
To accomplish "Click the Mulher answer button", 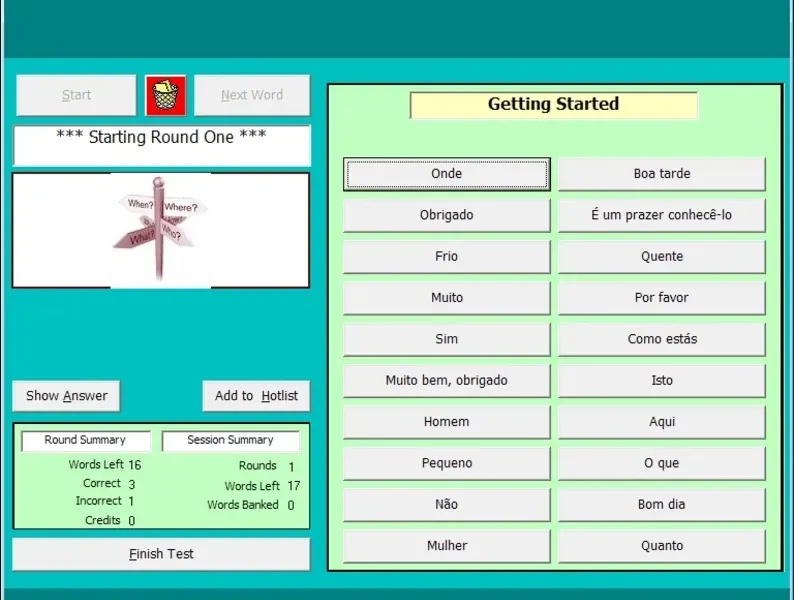I will 447,546.
